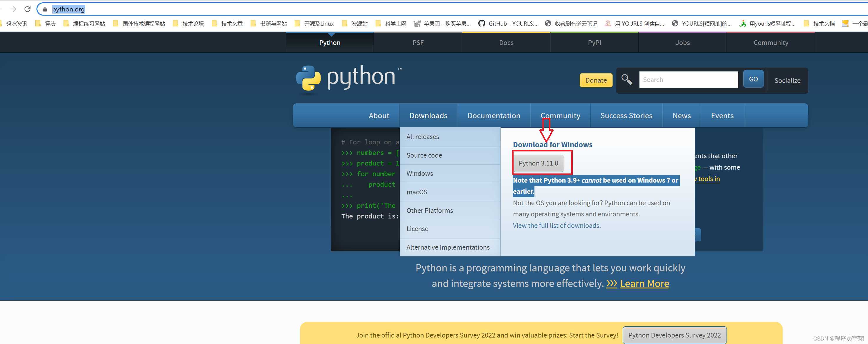Viewport: 868px width, 344px height.
Task: Choose Source code in Downloads menu
Action: [x=450, y=155]
